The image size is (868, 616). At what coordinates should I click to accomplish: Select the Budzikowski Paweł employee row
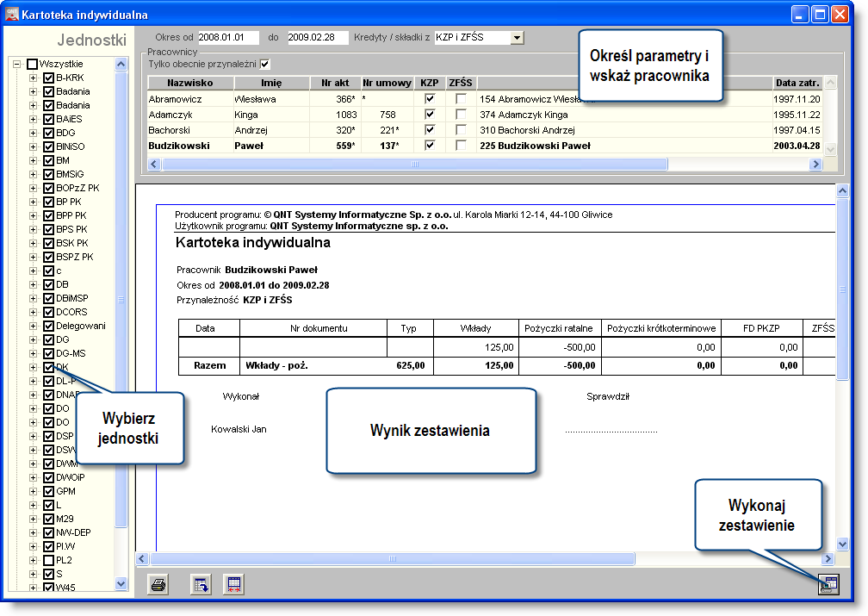coord(485,146)
